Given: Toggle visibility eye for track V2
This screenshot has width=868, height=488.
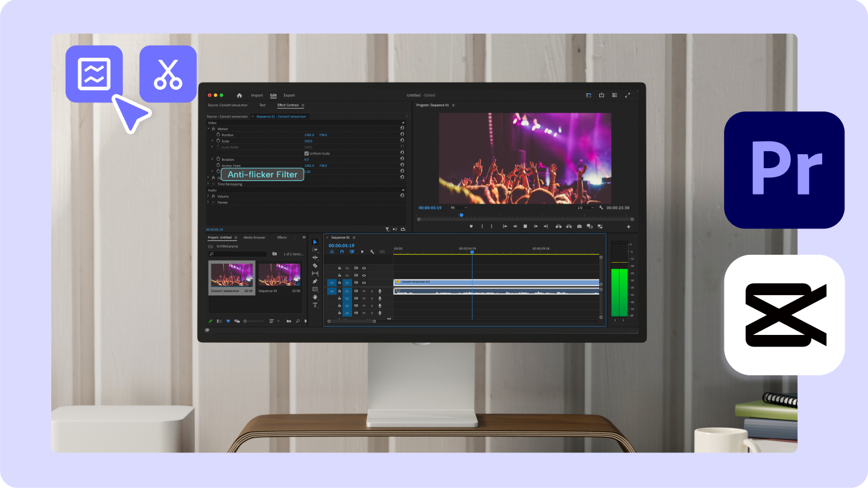Looking at the screenshot, I should click(x=364, y=275).
